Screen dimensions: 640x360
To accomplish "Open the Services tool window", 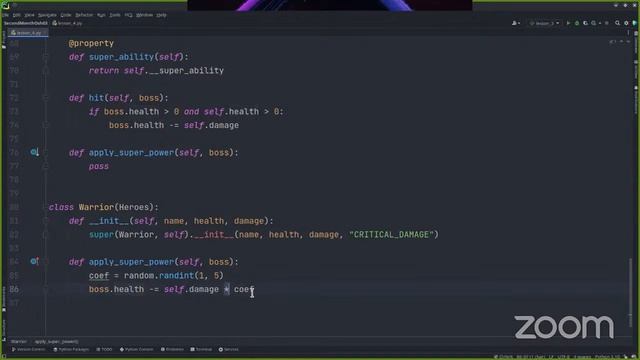I will click(x=229, y=349).
